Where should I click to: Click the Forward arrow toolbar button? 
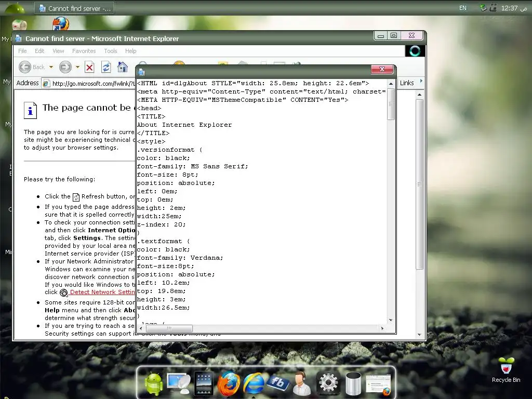coord(65,67)
